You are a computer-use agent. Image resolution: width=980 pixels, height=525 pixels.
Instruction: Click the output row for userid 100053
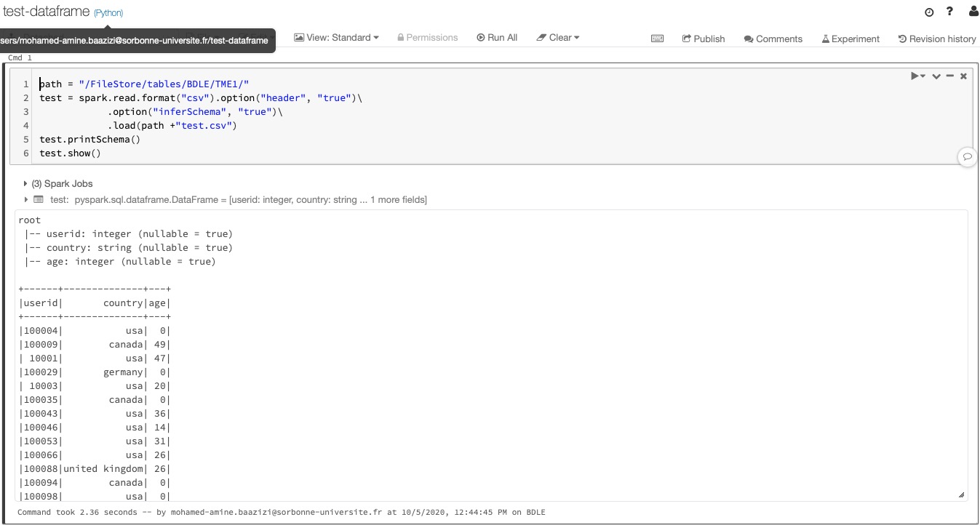pyautogui.click(x=95, y=441)
